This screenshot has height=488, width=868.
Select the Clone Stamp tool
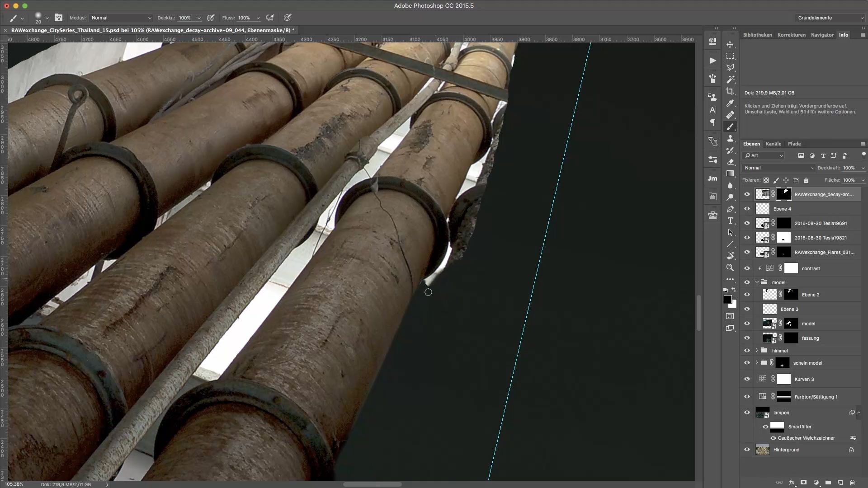730,139
